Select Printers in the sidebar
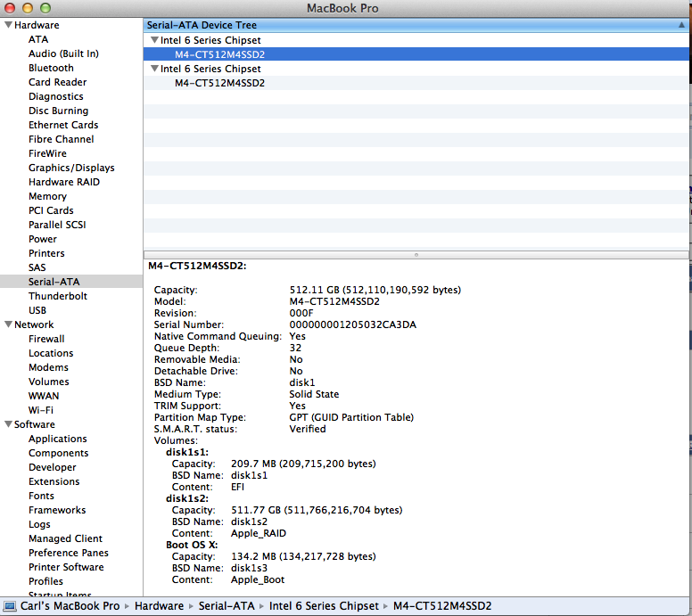The height and width of the screenshot is (616, 692). [46, 253]
